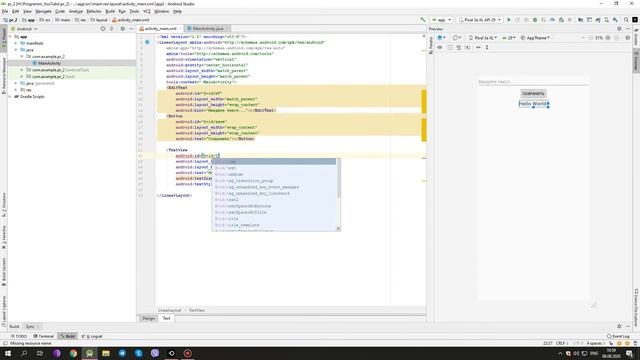This screenshot has width=640, height=360.
Task: Click the Debug app bug icon
Action: tap(535, 20)
